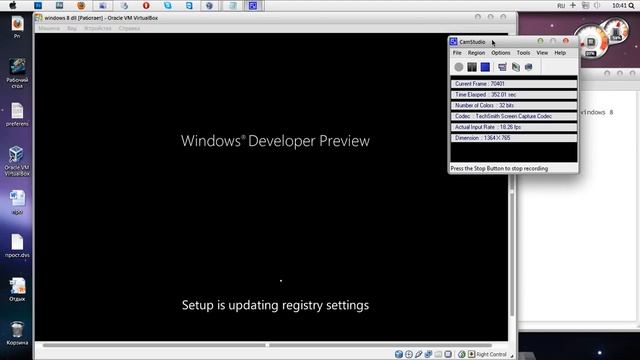The height and width of the screenshot is (360, 640).
Task: Open VirtualBox Справка menu
Action: (x=129, y=29)
